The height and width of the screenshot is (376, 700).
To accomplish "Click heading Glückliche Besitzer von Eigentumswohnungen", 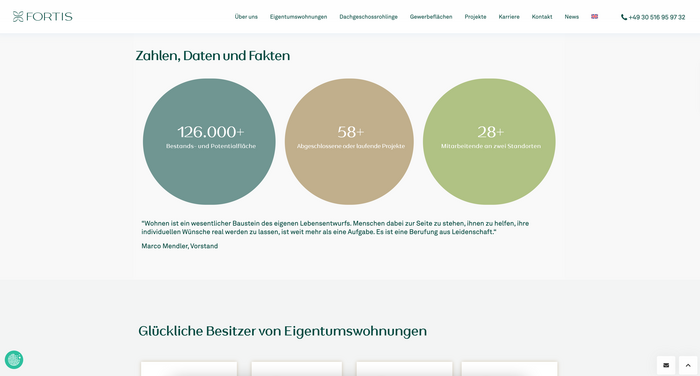I will tap(283, 331).
